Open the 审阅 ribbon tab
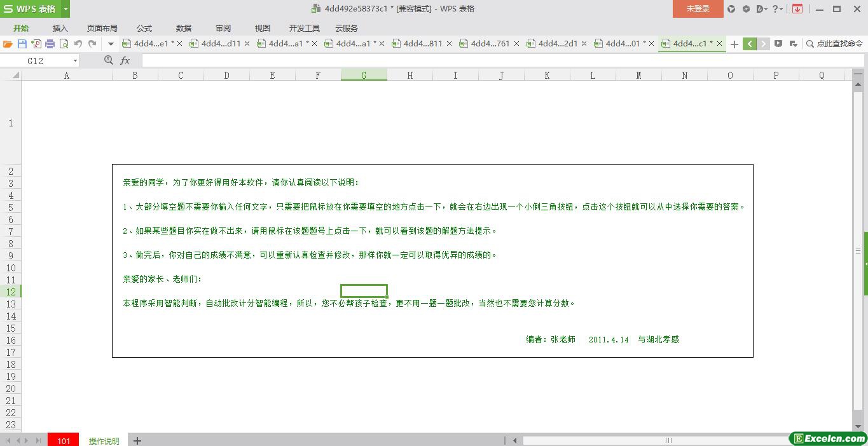The width and height of the screenshot is (868, 446). [223, 28]
